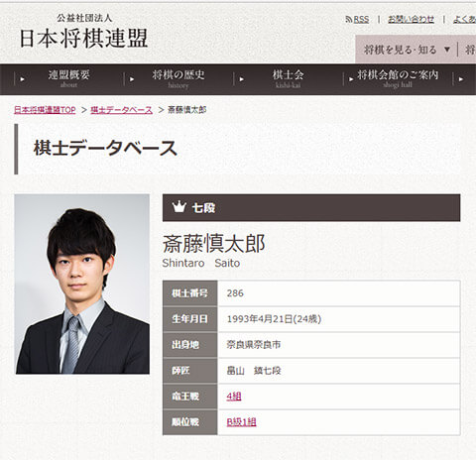The width and height of the screenshot is (476, 460).
Task: Select the 棋士会 kishi-kai menu item
Action: click(288, 79)
